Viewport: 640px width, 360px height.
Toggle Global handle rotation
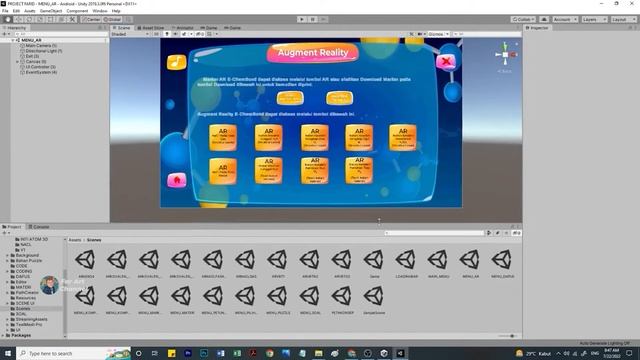tap(112, 19)
